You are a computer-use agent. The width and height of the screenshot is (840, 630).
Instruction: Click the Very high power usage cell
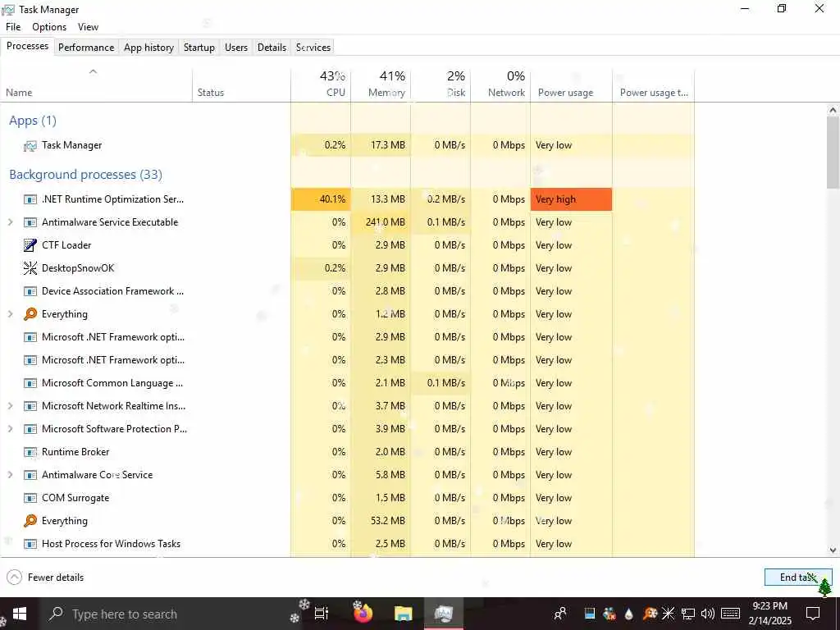point(571,199)
